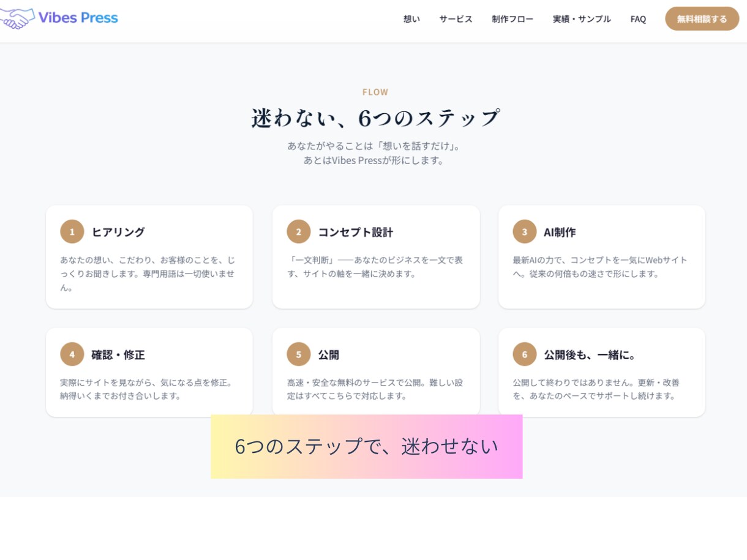
Task: Click the step 2 number badge
Action: (x=298, y=232)
